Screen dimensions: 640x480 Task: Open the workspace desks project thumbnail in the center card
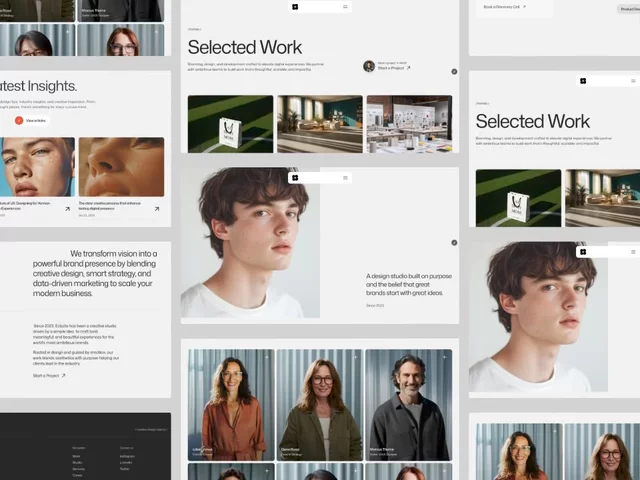[409, 124]
